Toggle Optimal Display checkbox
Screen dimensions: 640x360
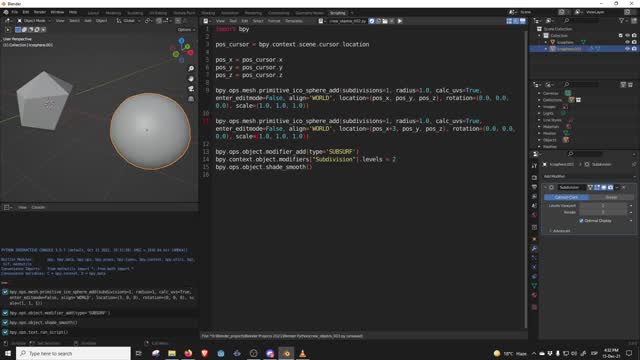coord(581,220)
